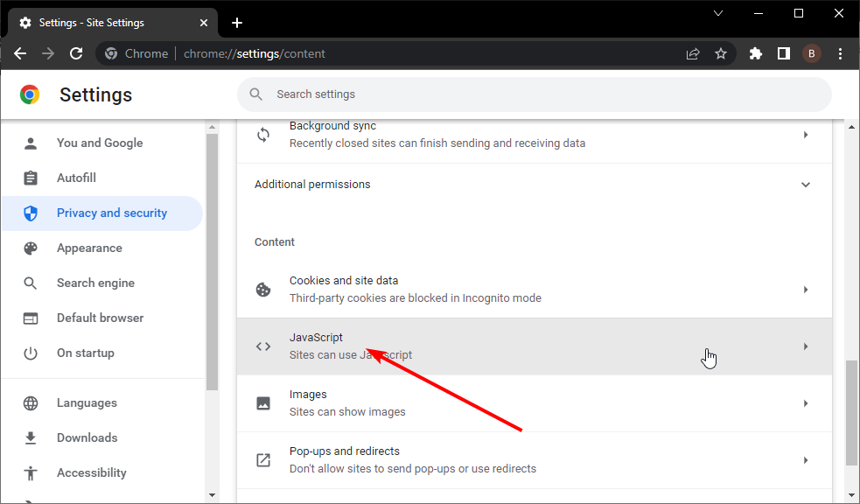
Task: Click the share this page icon
Action: tap(693, 53)
